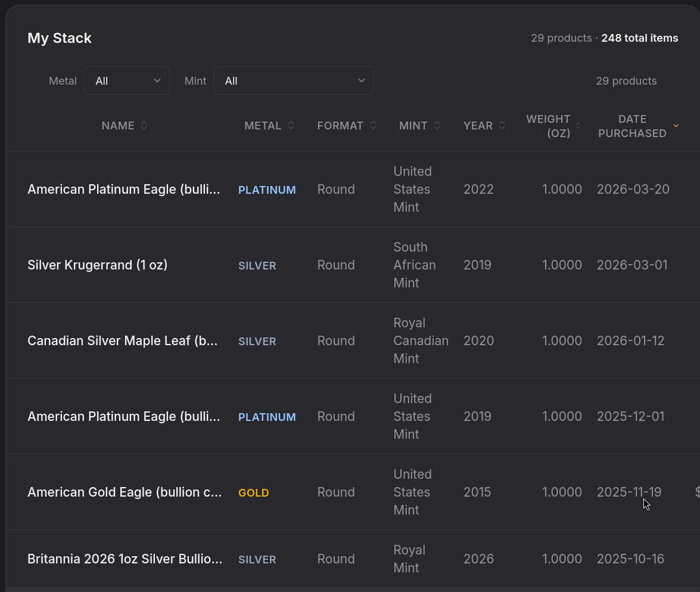Click year 2020 in Maple Leaf row
The image size is (700, 592).
[478, 340]
